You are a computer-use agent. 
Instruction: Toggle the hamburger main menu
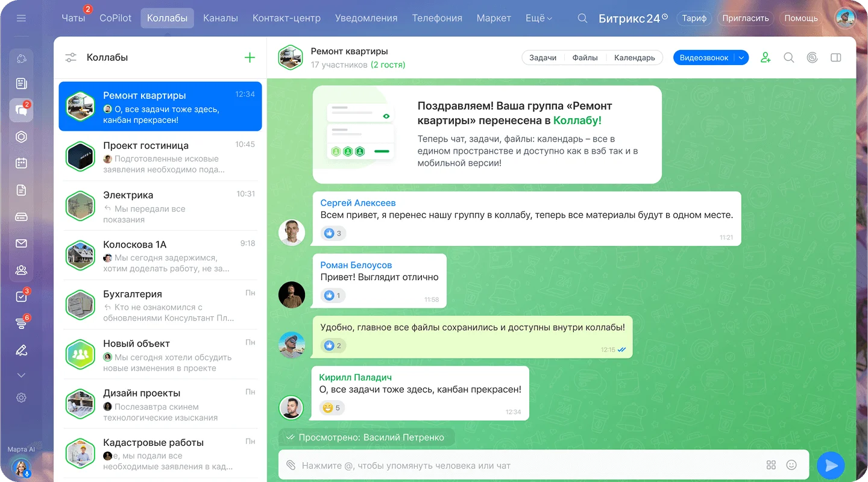pos(22,18)
